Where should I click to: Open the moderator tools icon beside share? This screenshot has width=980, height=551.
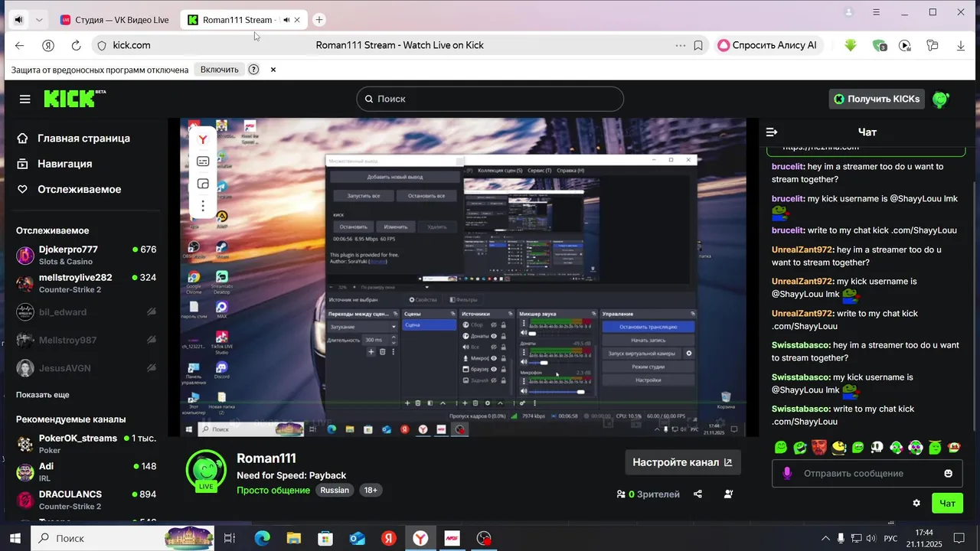[728, 494]
